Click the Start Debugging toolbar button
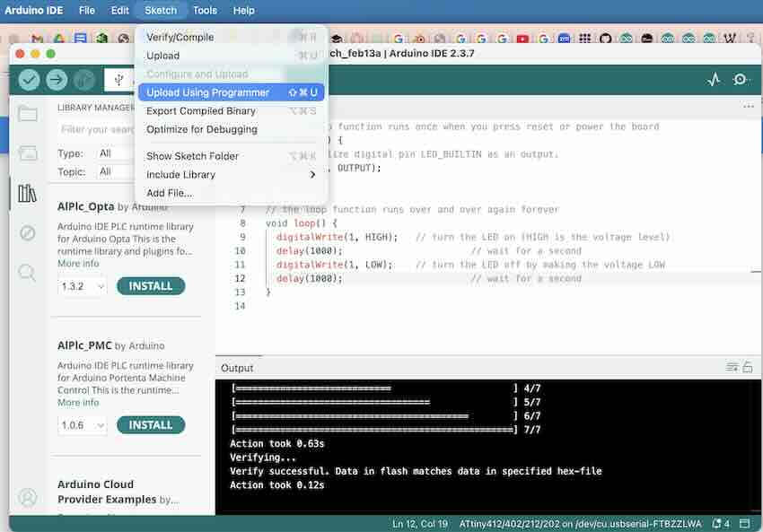 point(84,80)
